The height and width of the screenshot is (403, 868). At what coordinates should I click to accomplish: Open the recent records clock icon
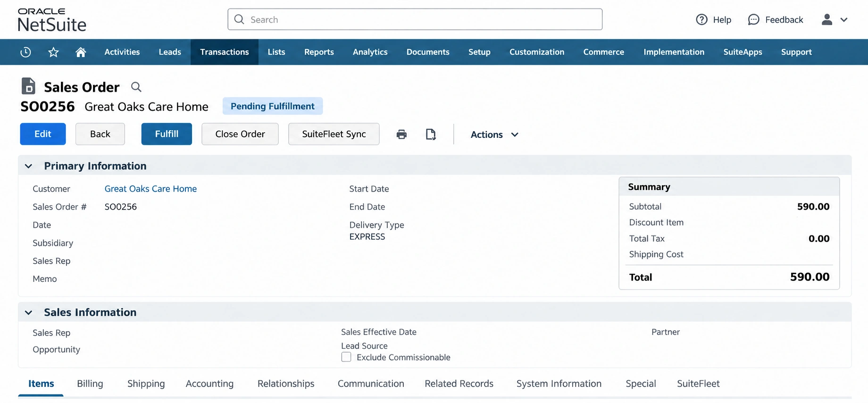tap(25, 52)
